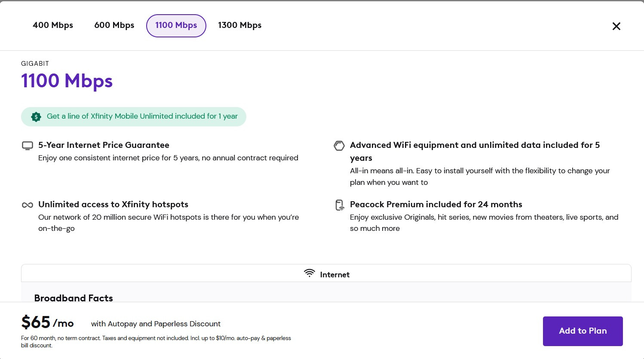Screen dimensions: 644x359
Task: Select the 400 Mbps speed tab
Action: pos(53,25)
